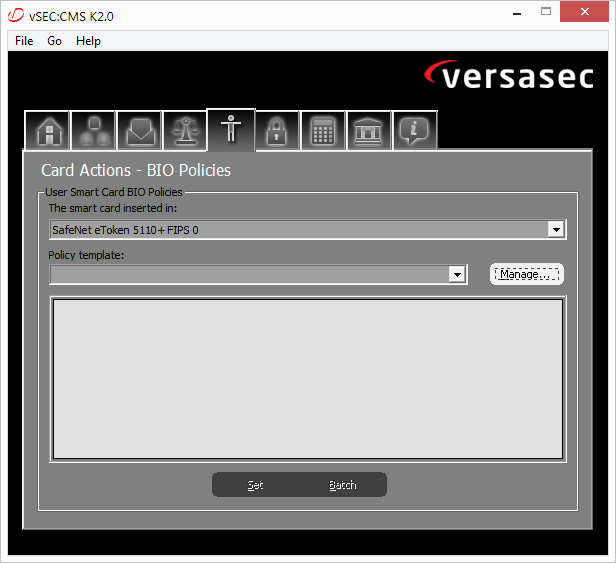Image resolution: width=616 pixels, height=563 pixels.
Task: Expand the Policy template dropdown arrow
Action: [x=457, y=274]
